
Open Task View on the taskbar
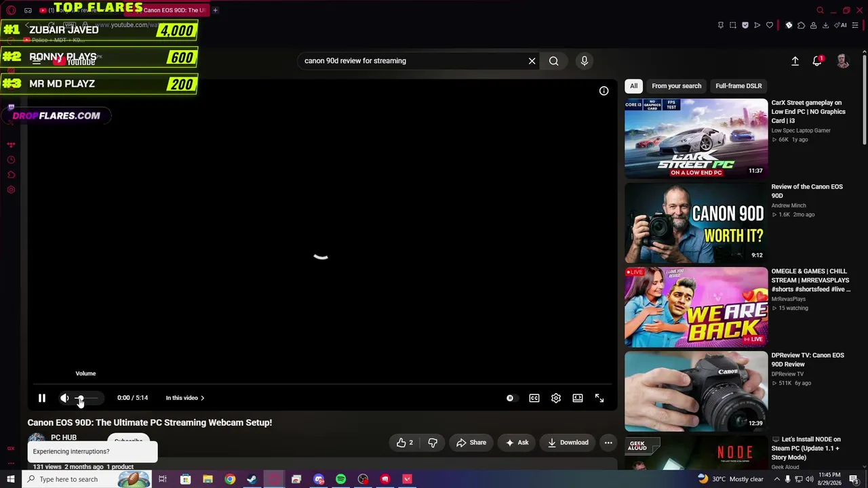(163, 479)
